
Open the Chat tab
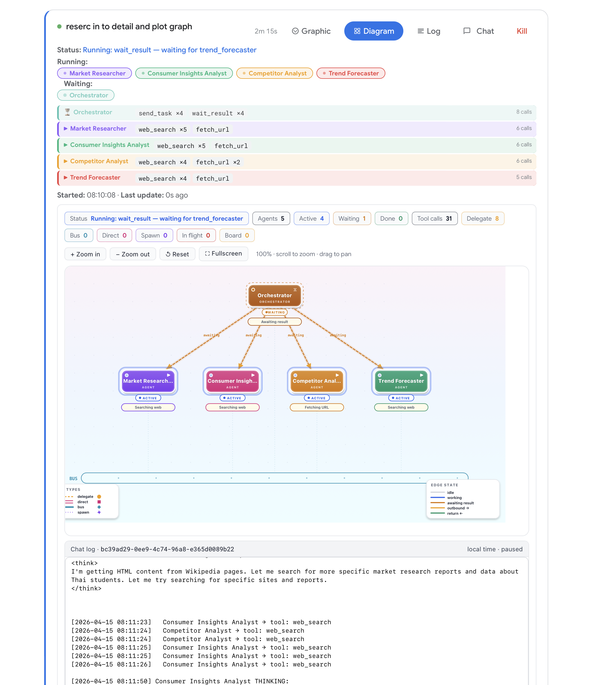(x=478, y=31)
